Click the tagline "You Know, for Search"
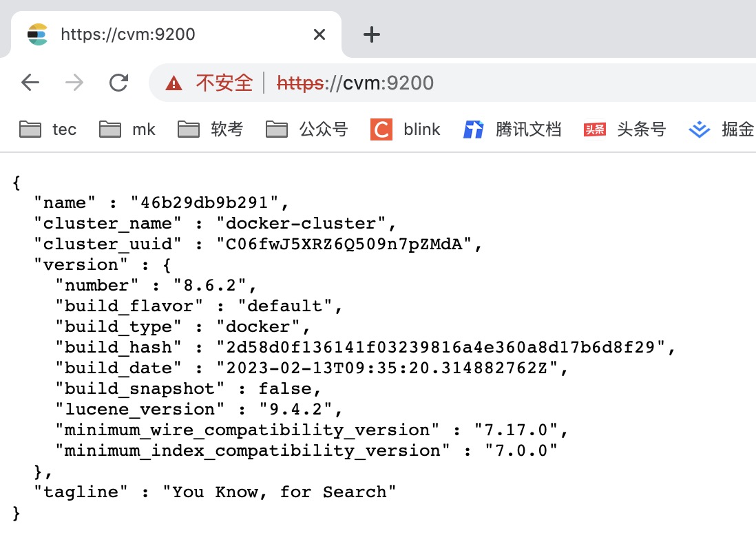 coord(279,492)
